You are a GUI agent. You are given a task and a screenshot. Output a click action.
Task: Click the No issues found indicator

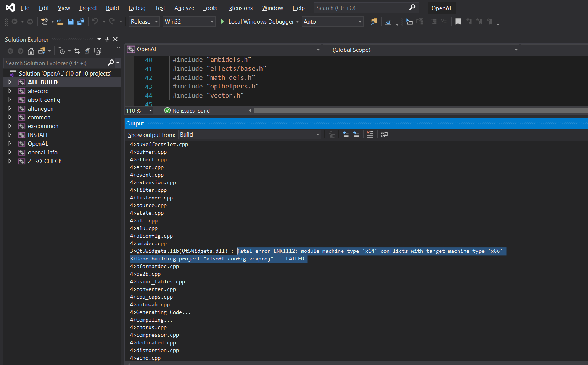coord(187,111)
